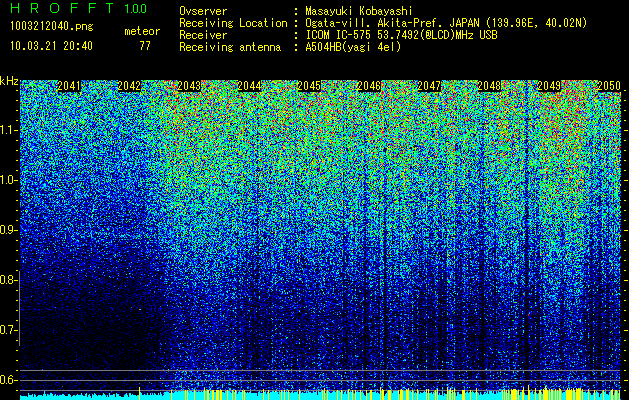Viewport: 629px width, 400px height.
Task: Click the A504HB(yagi 4el) antenna text
Action: 353,47
